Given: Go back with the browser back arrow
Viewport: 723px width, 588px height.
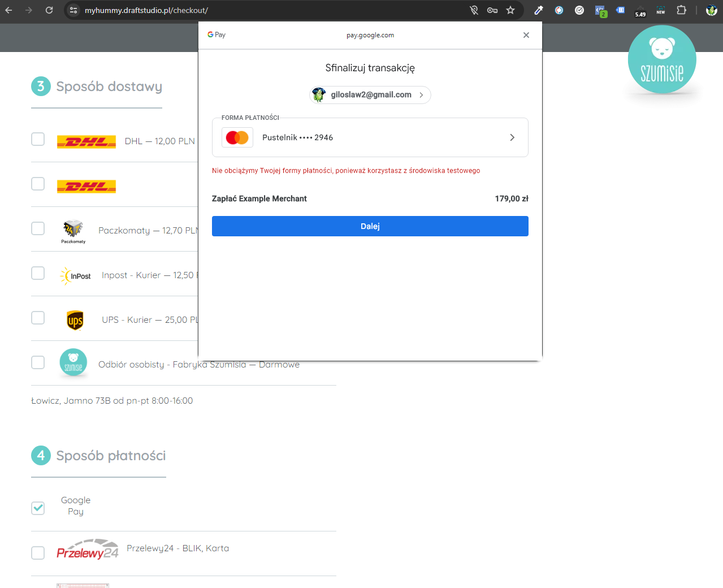Looking at the screenshot, I should tap(8, 10).
